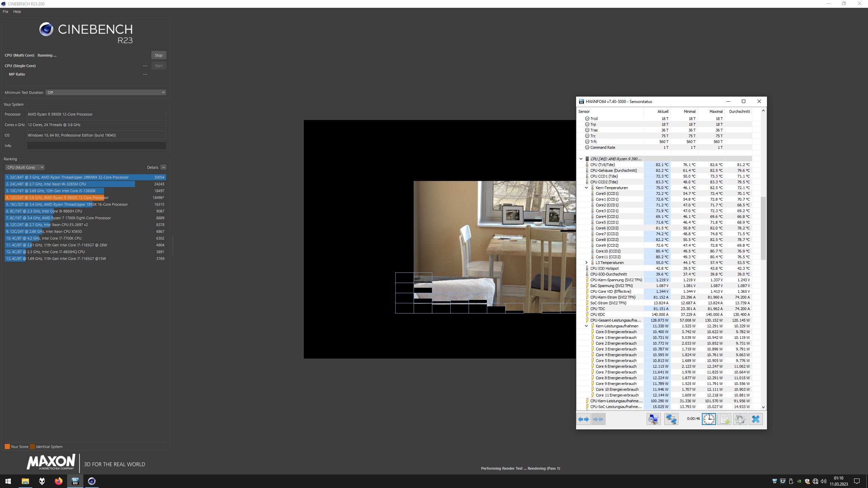
Task: Click the HWiNFO collapse columns arrows icon
Action: click(x=598, y=419)
